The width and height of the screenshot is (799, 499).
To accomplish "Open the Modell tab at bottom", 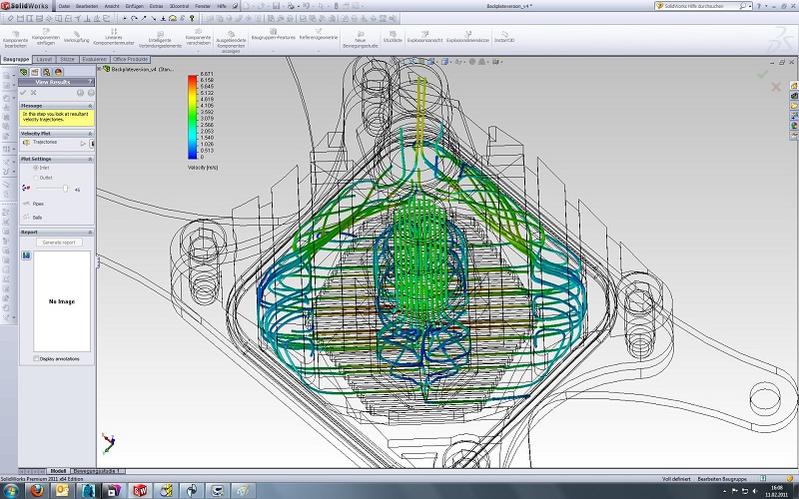I will click(x=58, y=471).
